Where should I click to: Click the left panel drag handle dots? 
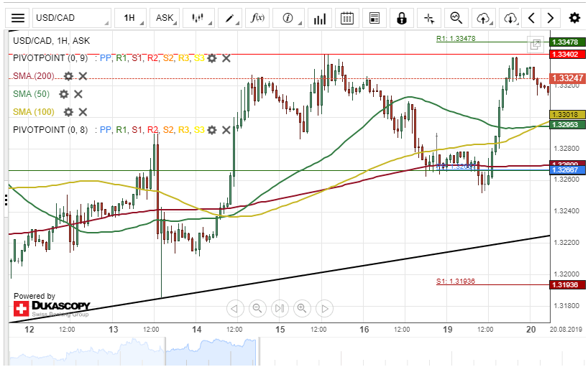click(x=6, y=200)
